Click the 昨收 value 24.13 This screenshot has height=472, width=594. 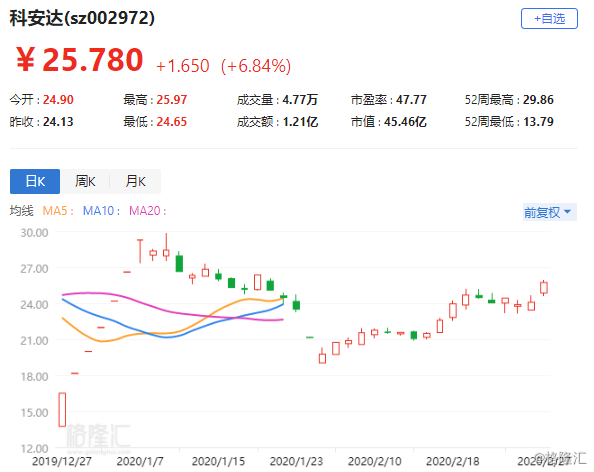pyautogui.click(x=58, y=122)
